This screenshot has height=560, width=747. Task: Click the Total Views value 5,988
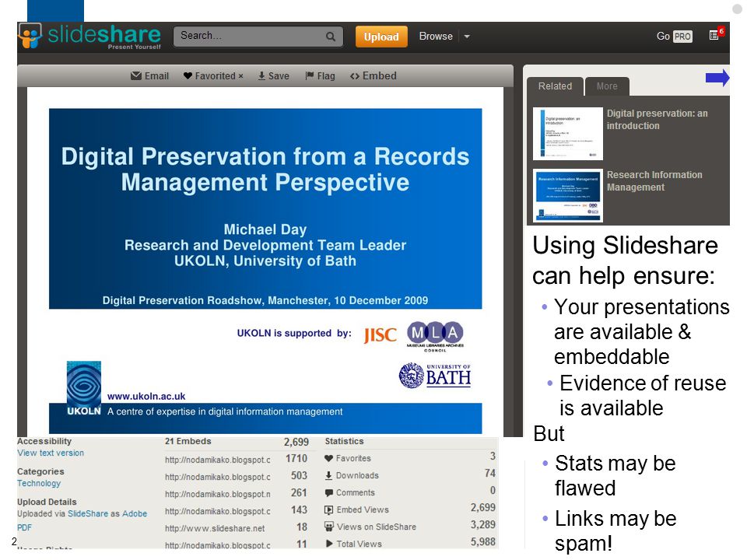[483, 542]
